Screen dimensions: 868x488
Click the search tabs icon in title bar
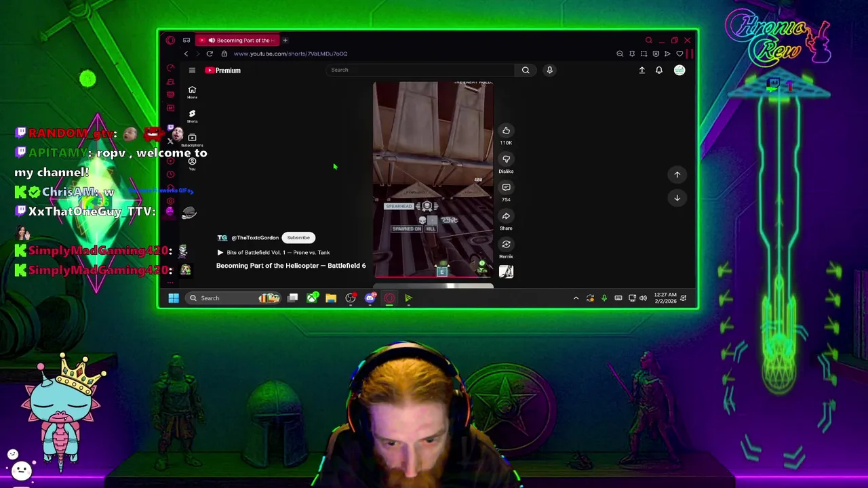click(x=648, y=41)
